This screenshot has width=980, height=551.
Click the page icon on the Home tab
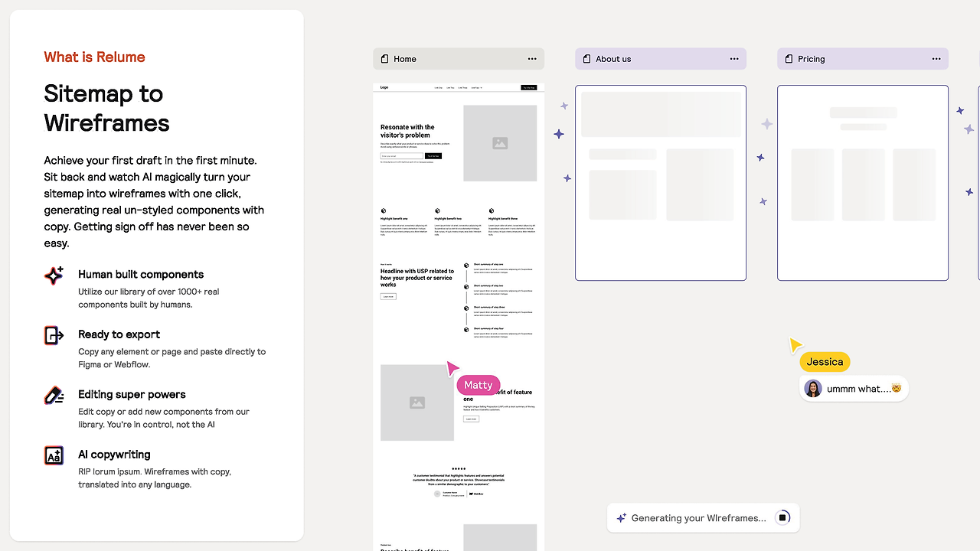click(x=385, y=59)
